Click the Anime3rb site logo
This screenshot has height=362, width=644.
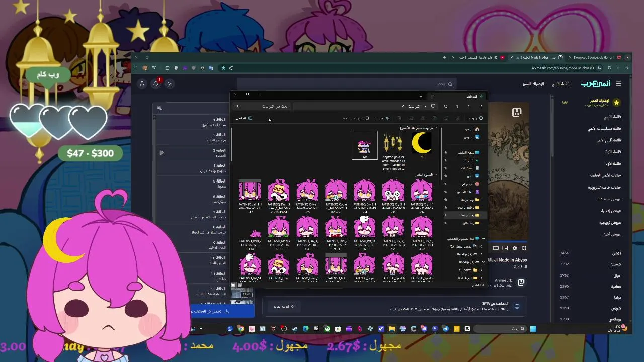pyautogui.click(x=596, y=84)
